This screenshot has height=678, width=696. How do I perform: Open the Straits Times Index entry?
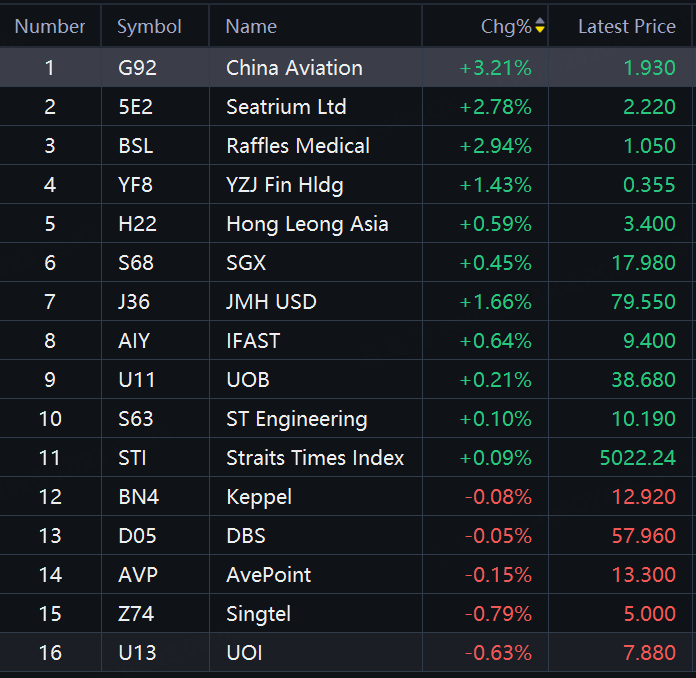(315, 458)
